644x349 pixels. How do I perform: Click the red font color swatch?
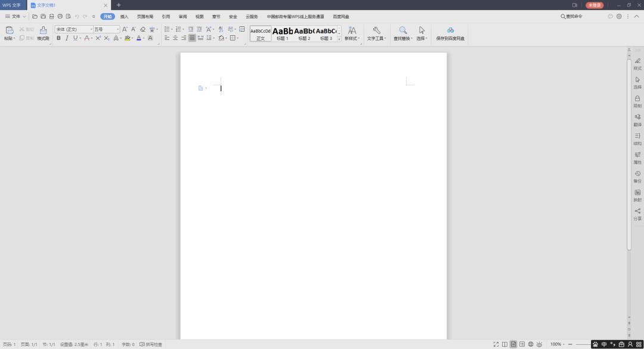(x=87, y=38)
